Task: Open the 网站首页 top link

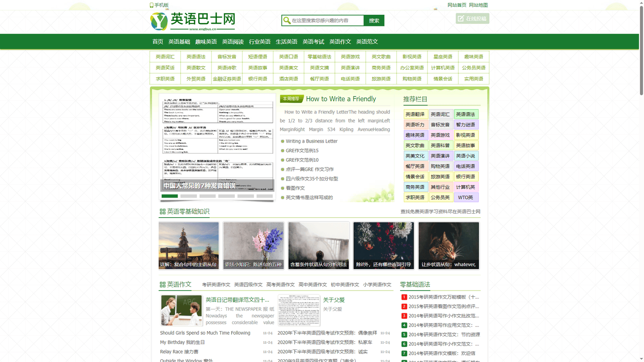Action: click(x=457, y=5)
